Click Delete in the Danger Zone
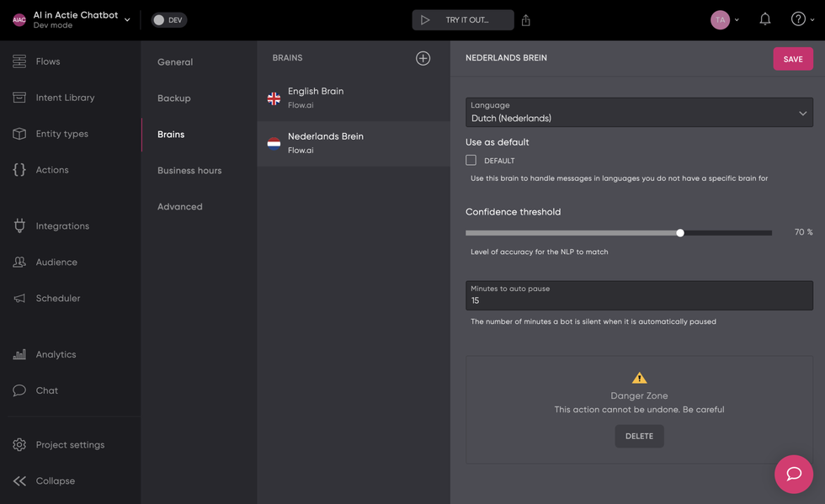825x504 pixels. (x=639, y=436)
